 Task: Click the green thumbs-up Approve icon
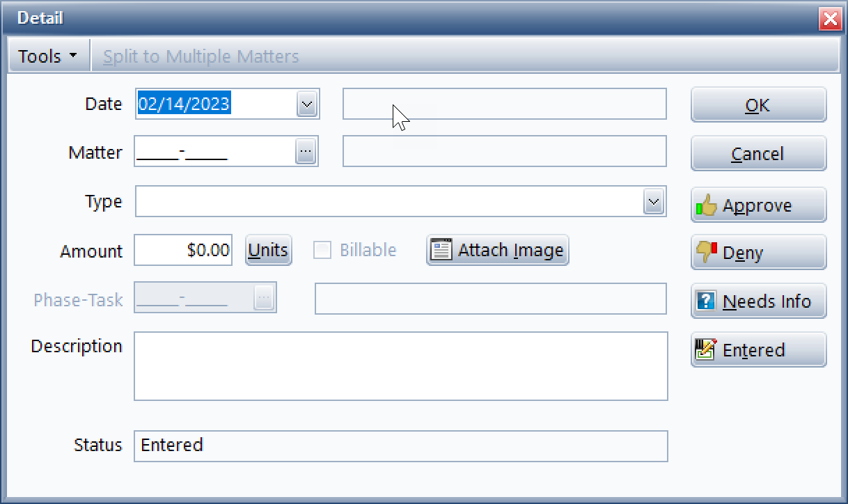pos(707,206)
